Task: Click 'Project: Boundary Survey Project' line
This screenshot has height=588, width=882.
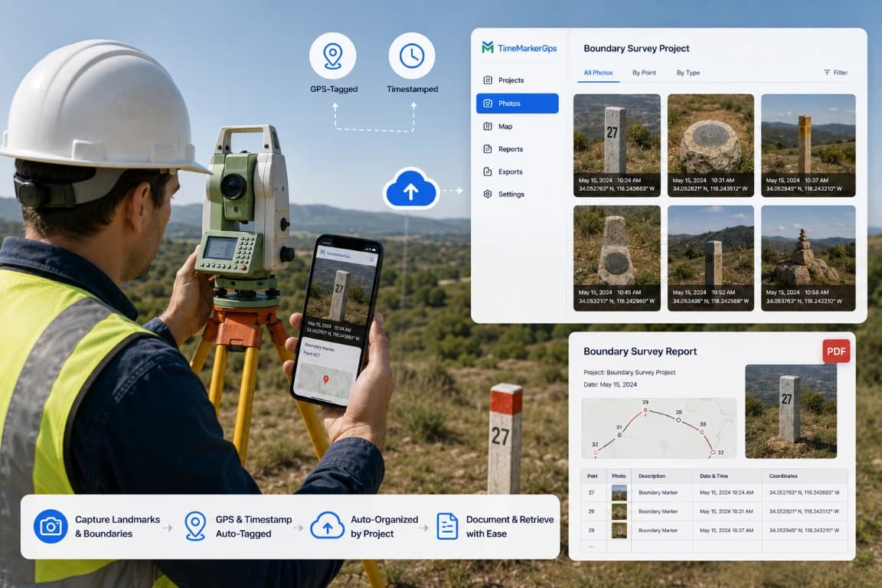Action: coord(629,373)
